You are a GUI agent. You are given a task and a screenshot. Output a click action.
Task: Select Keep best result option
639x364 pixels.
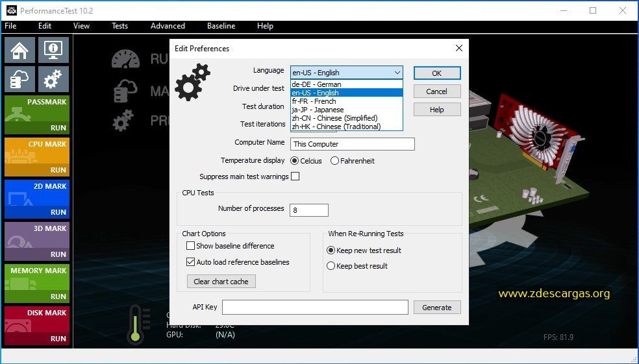pyautogui.click(x=331, y=266)
